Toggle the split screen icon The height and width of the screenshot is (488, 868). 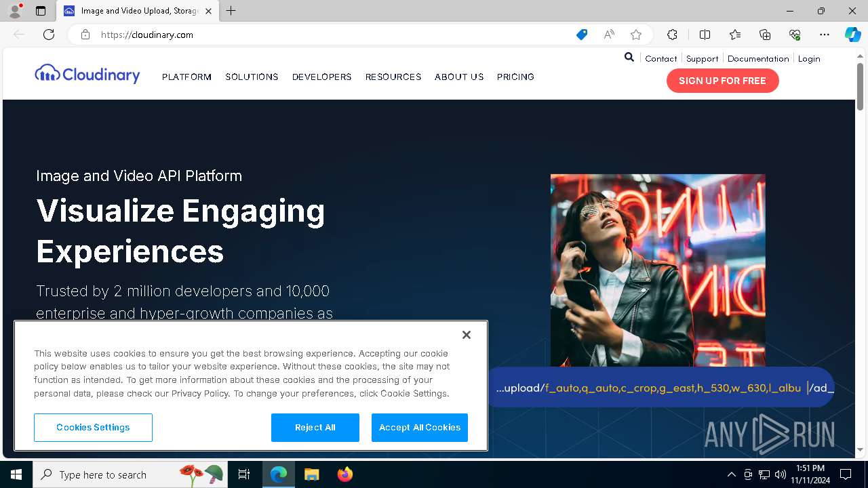[705, 35]
